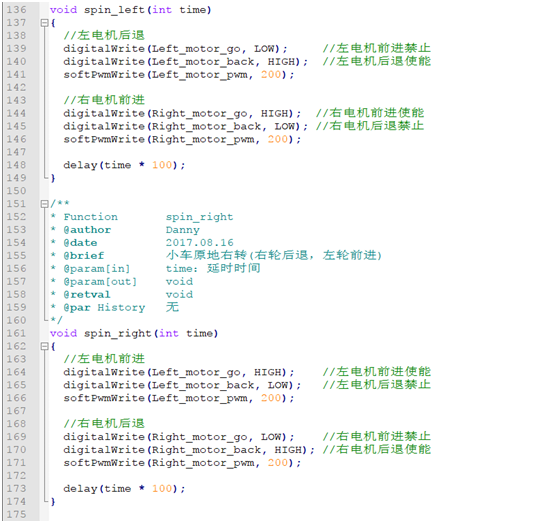Screen dimensions: 558x523
Task: Click 'softPwmWrite(Left_motor_pwm, 200);' on line 166
Action: [179, 398]
